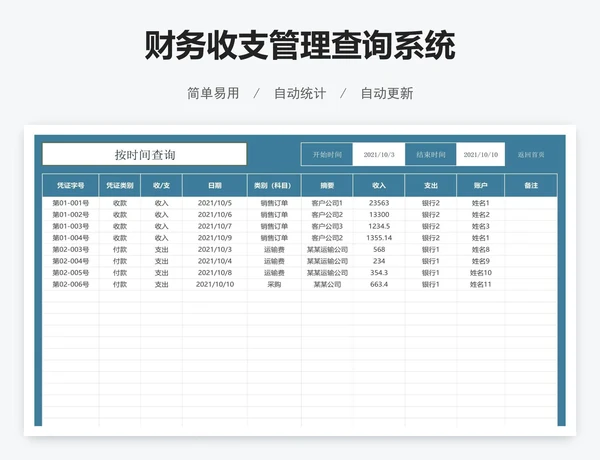Select the 收入 column header

[x=379, y=186]
